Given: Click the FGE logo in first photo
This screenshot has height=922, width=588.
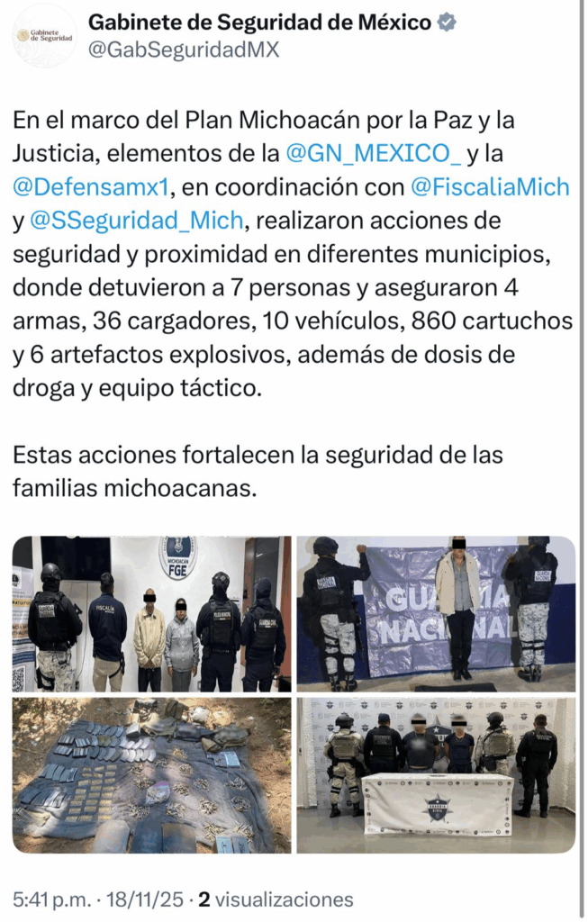Looking at the screenshot, I should [x=177, y=556].
